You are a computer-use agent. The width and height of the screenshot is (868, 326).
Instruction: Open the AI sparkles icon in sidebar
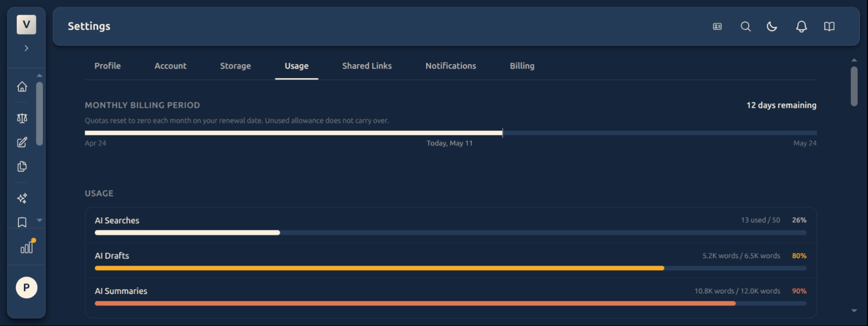pos(22,198)
